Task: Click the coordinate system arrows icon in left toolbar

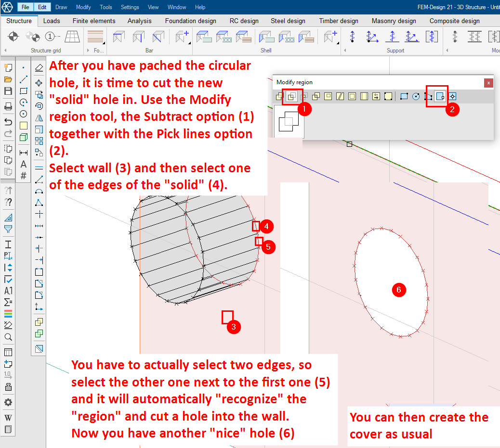Action: [39, 307]
